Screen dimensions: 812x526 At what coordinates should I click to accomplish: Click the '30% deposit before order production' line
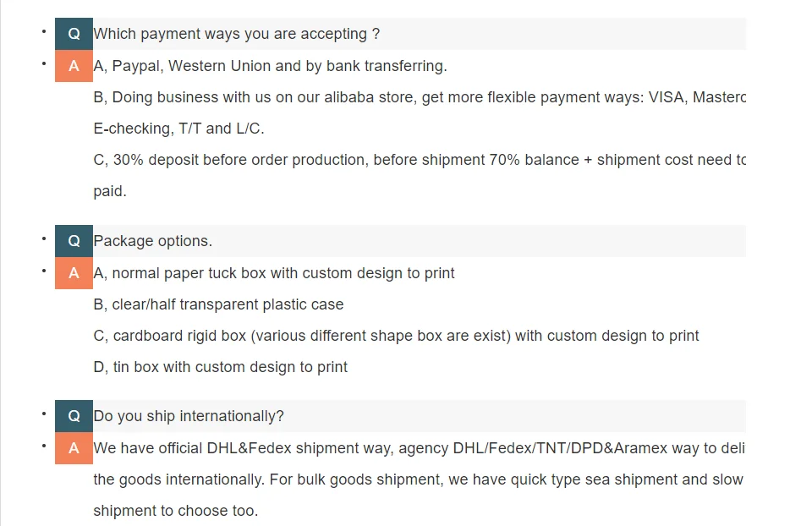[x=419, y=160]
